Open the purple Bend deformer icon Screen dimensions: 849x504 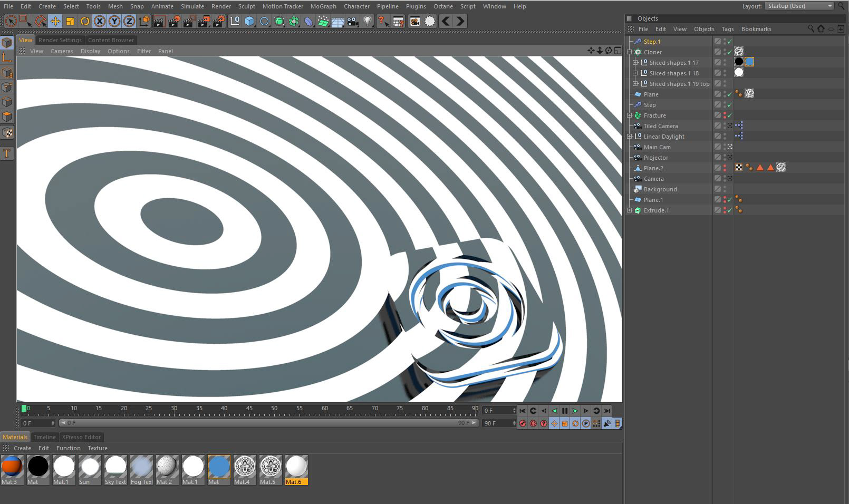308,21
